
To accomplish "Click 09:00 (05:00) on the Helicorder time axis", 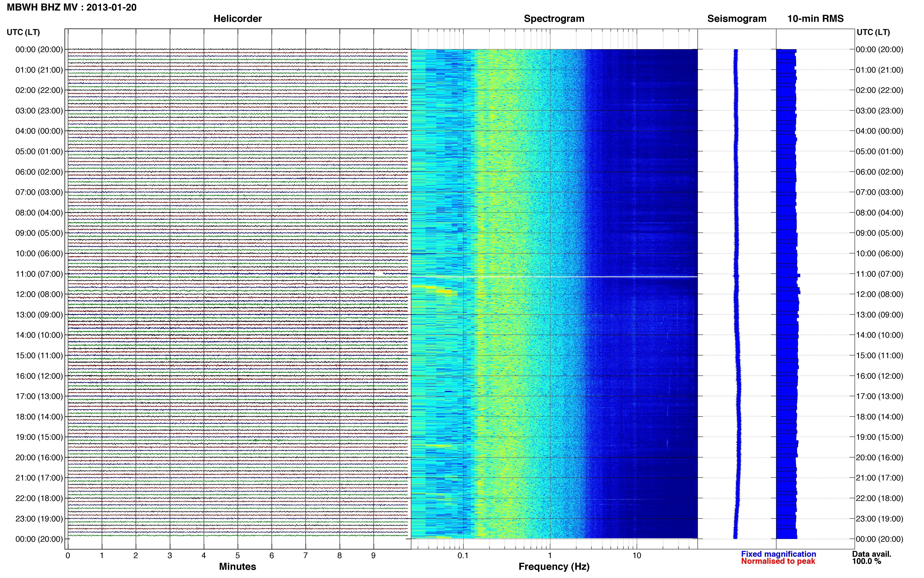I will [x=39, y=233].
